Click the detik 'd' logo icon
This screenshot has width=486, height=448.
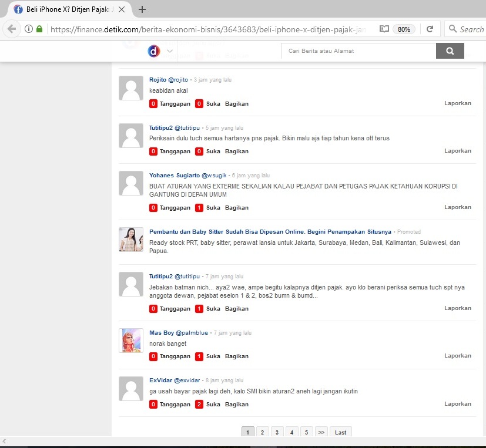(154, 51)
